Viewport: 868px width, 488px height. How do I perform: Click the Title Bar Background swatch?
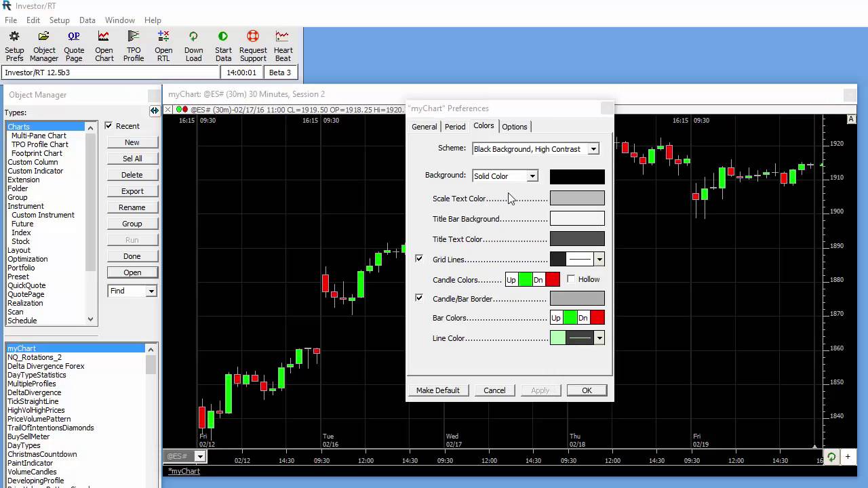coord(577,218)
